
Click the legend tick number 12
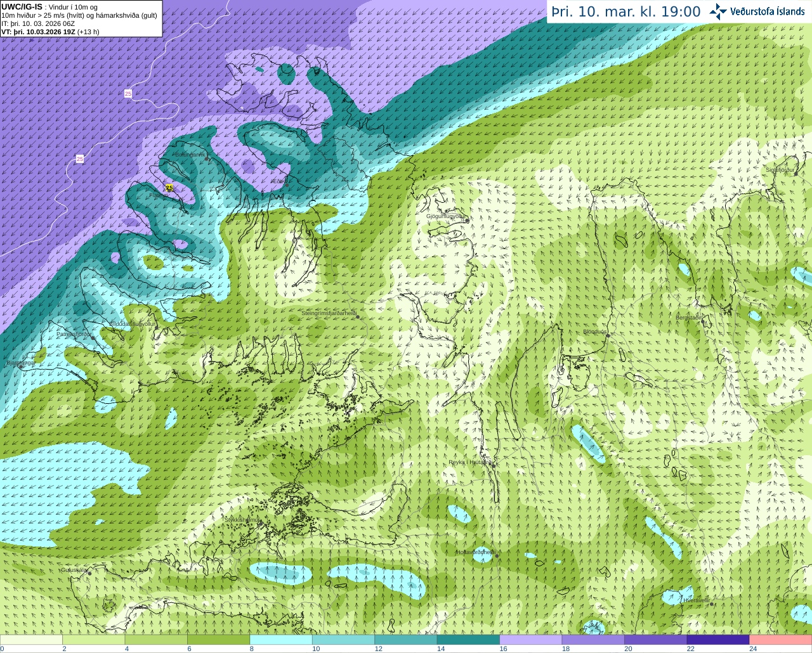378,649
